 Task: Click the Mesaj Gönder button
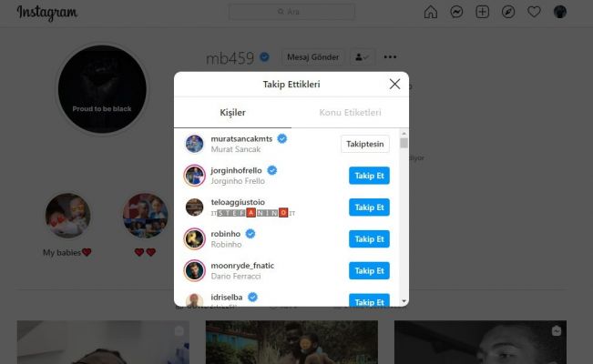312,57
